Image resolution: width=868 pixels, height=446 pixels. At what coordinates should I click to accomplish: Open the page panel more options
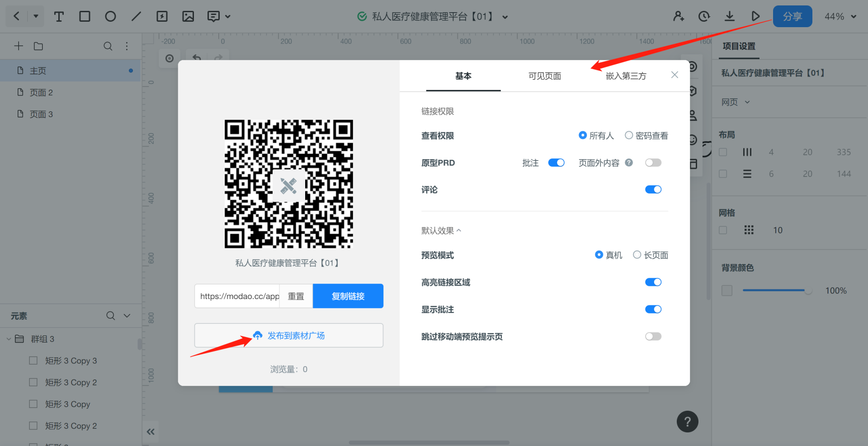pos(127,46)
